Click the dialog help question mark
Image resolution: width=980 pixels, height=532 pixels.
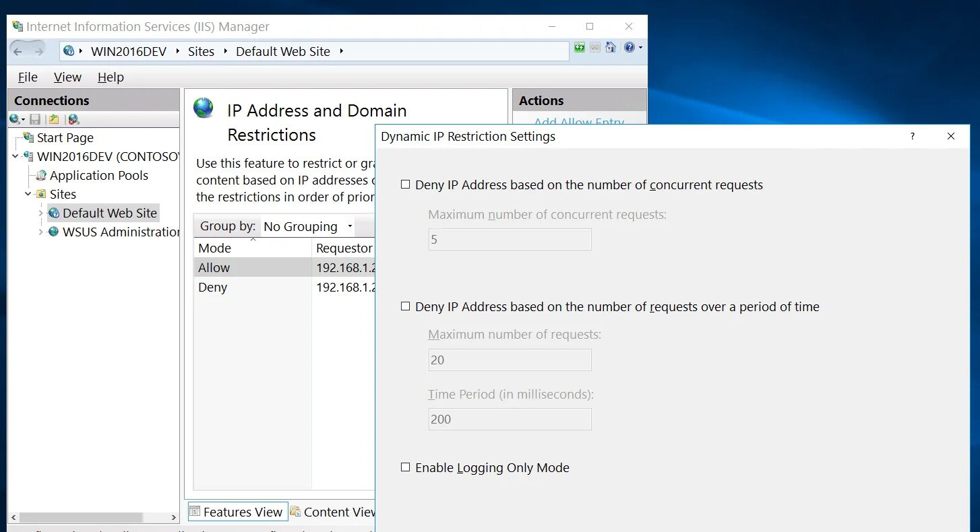[x=913, y=136]
